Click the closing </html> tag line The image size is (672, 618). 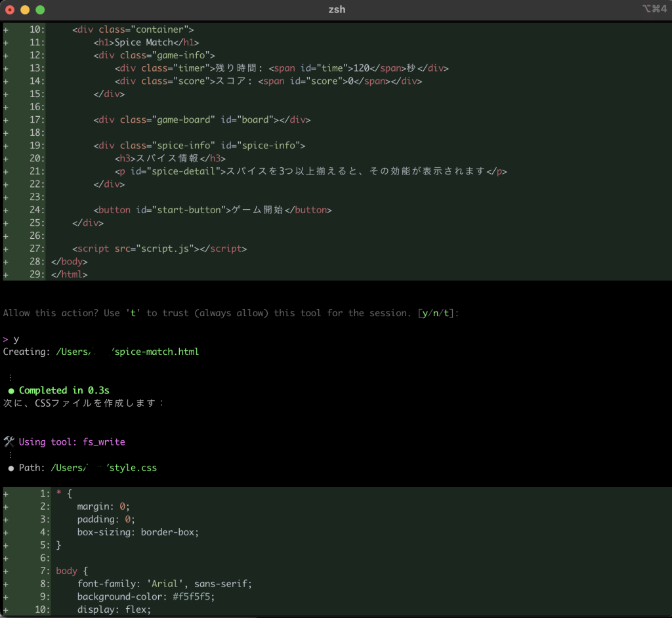point(69,274)
